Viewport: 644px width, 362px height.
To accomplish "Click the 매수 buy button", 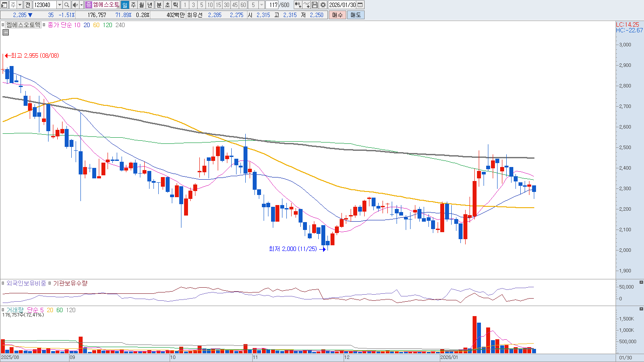I will (x=337, y=15).
